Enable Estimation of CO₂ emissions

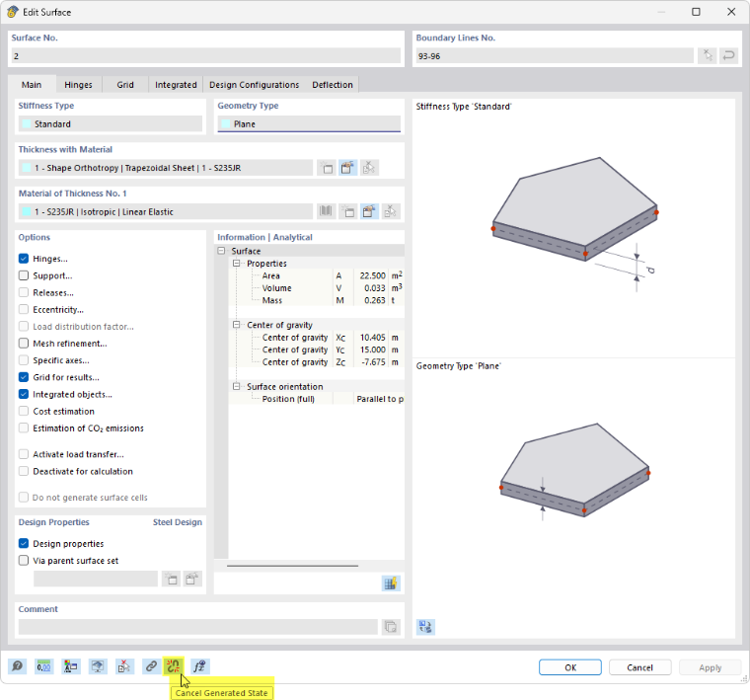click(24, 428)
